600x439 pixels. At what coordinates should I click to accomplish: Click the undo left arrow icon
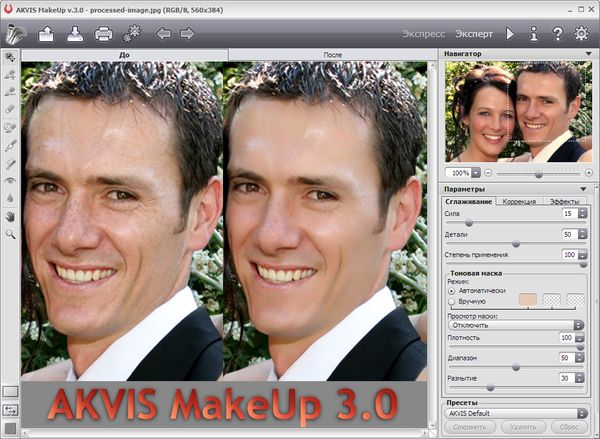(x=164, y=34)
